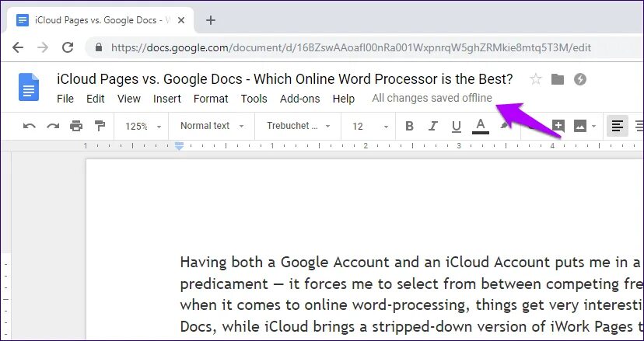
Task: Open the Normal text style dropdown
Action: pos(212,126)
